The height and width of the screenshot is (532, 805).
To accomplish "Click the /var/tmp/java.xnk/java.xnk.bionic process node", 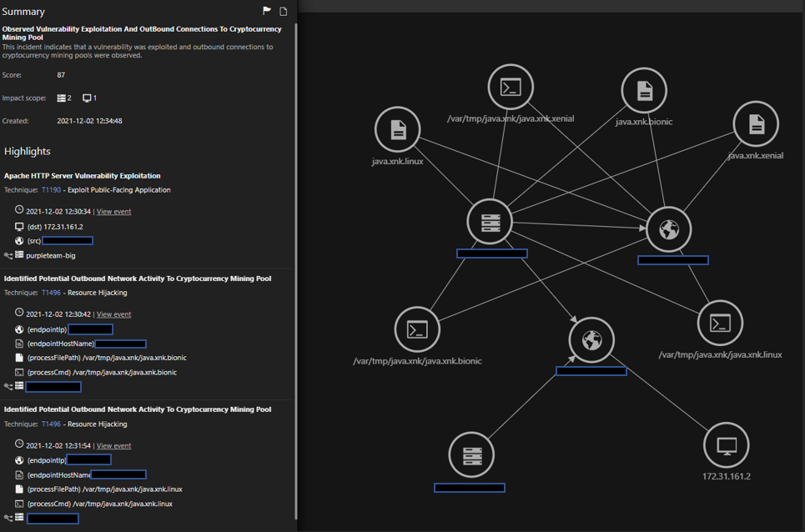I will pos(417,329).
